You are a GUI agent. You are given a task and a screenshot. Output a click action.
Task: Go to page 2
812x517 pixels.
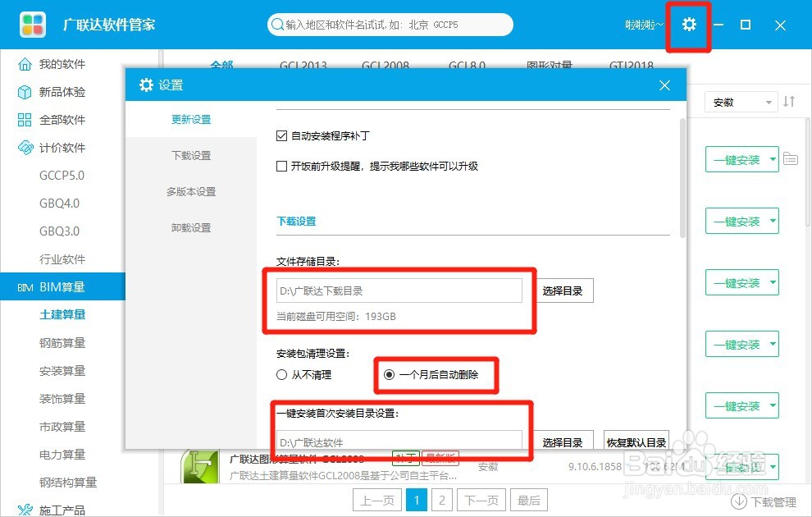coord(442,501)
